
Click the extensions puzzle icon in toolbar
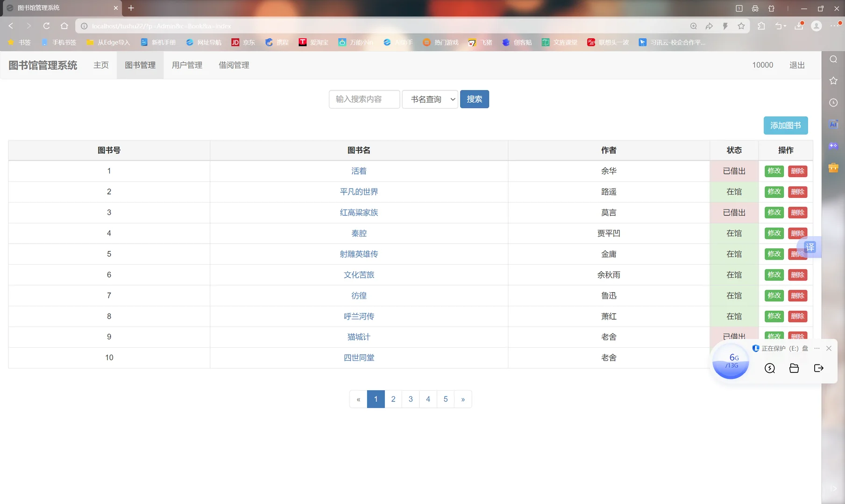(x=761, y=26)
